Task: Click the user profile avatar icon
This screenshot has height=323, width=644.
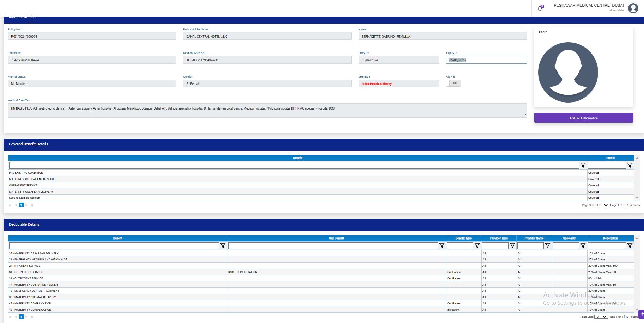Action: [x=633, y=8]
